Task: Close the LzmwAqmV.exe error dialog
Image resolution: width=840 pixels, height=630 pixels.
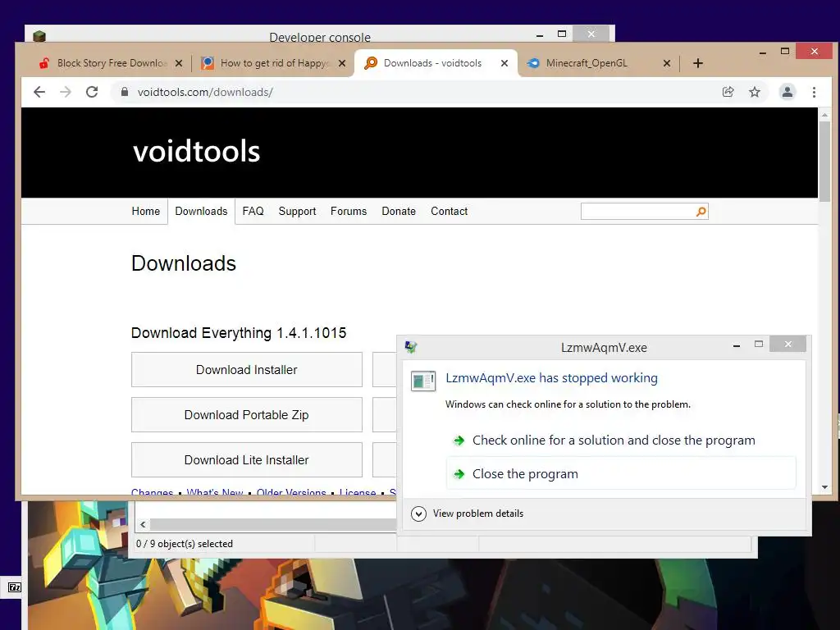Action: [787, 344]
